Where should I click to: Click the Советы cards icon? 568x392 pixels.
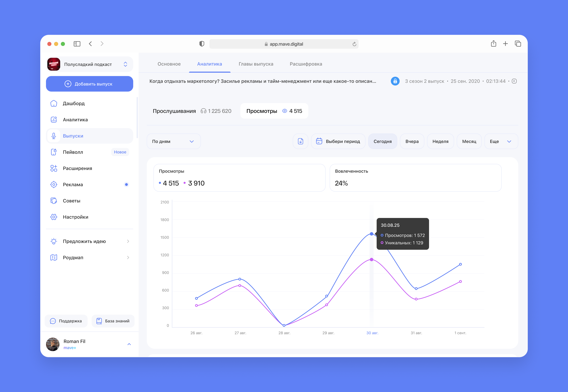54,201
